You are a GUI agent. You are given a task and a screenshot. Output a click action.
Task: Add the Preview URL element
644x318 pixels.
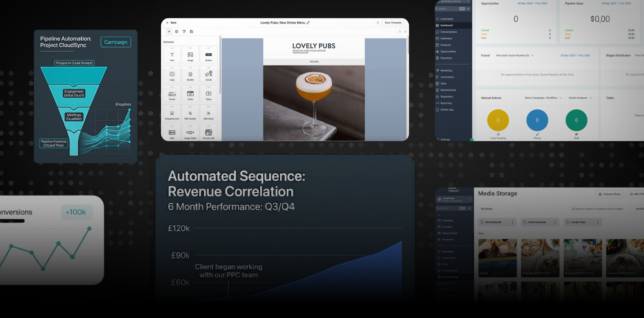209,132
